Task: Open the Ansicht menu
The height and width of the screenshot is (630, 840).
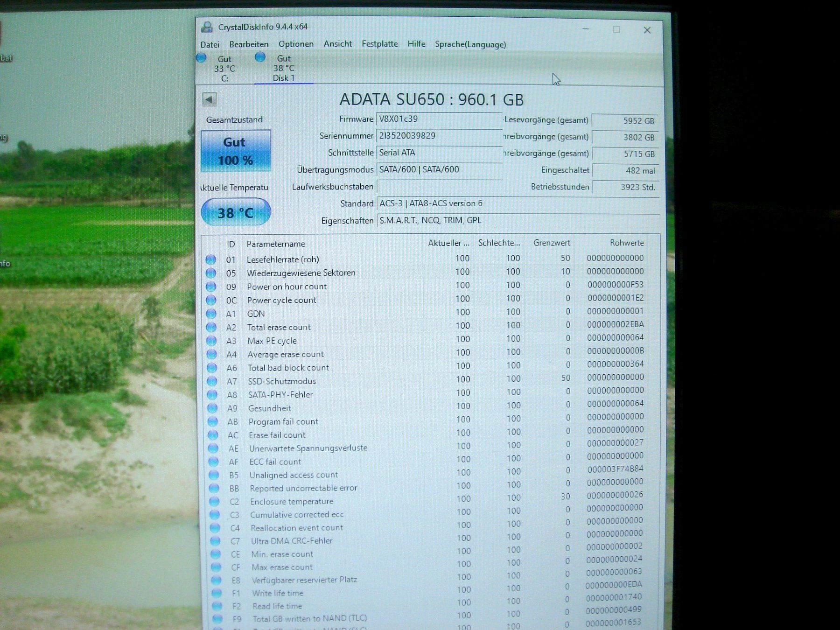Action: click(x=338, y=44)
